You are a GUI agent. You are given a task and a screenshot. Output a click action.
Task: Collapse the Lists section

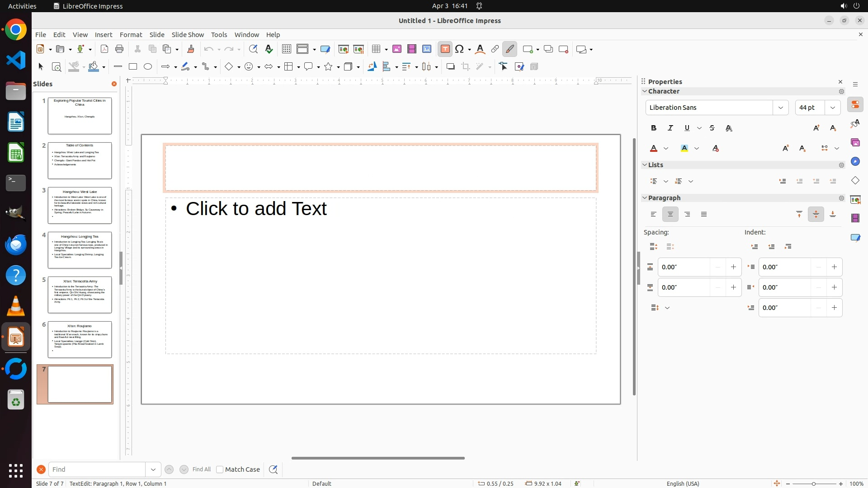point(645,165)
